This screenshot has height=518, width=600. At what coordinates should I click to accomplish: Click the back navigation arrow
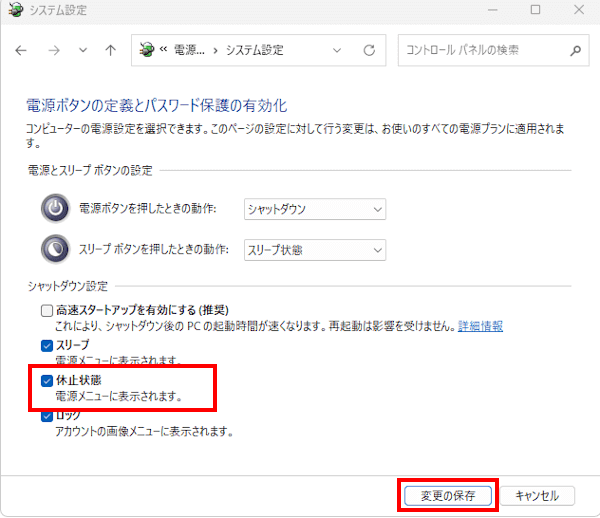(22, 50)
